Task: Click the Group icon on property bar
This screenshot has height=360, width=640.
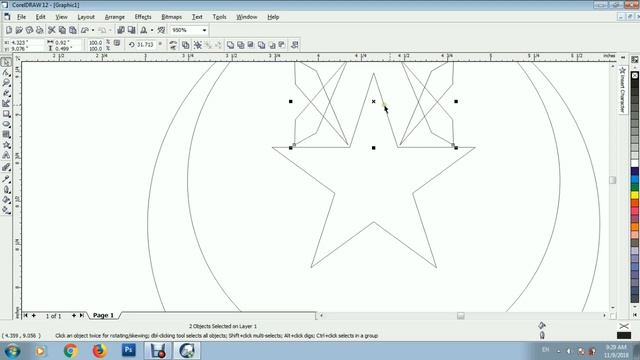Action: [x=198, y=44]
